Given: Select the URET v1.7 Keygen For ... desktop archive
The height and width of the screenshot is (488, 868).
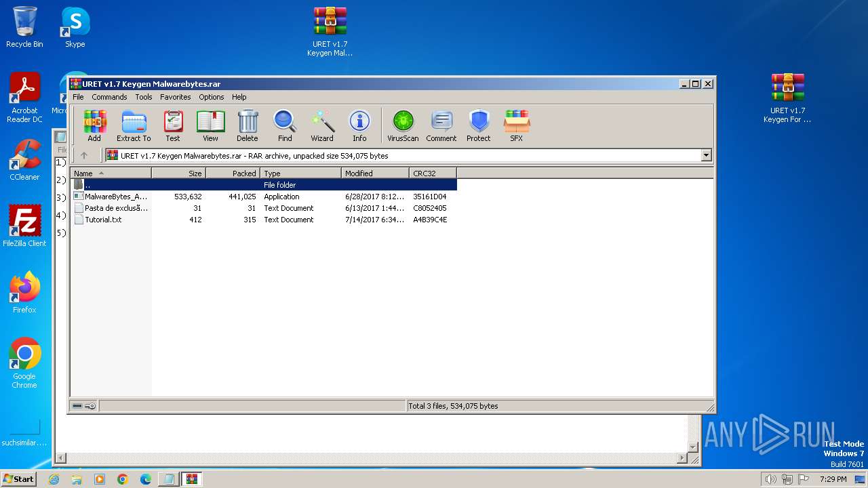Looking at the screenshot, I should pyautogui.click(x=787, y=98).
